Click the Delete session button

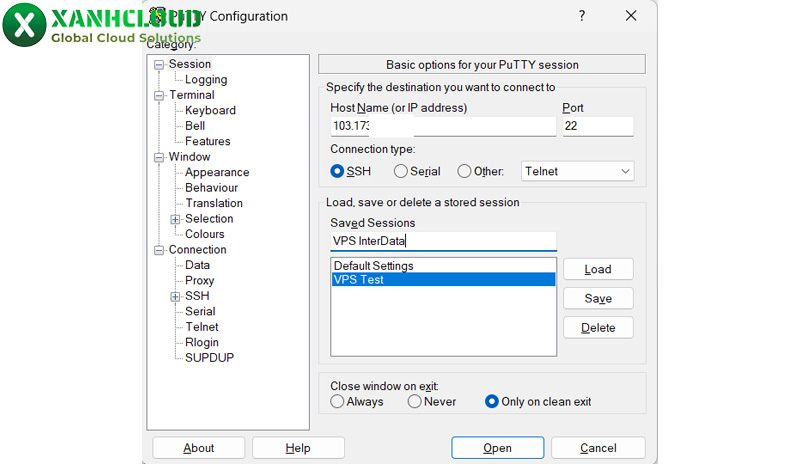point(598,327)
